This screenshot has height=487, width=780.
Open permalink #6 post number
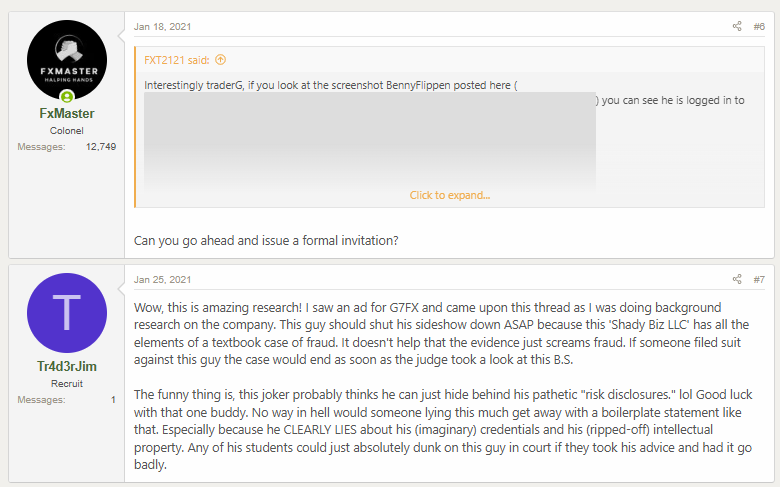(759, 26)
